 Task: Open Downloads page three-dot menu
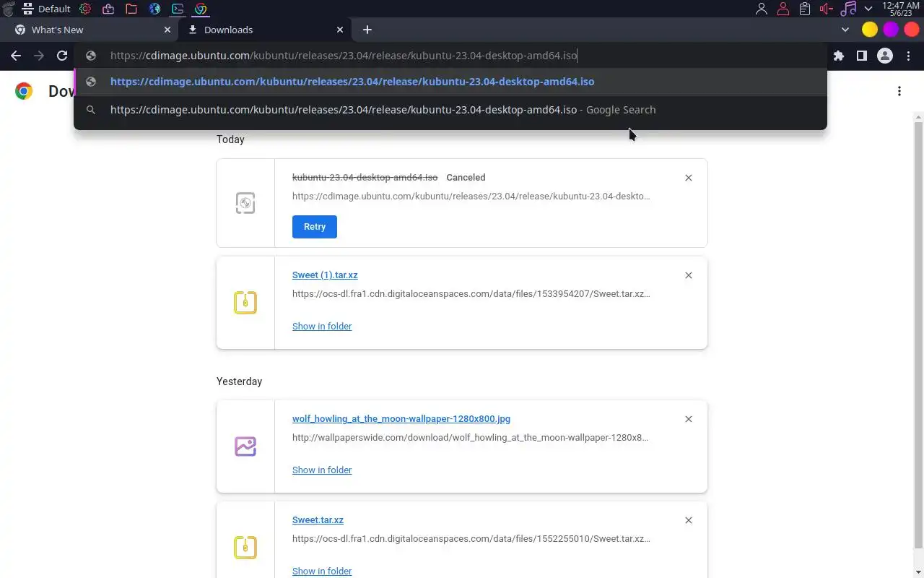(899, 91)
